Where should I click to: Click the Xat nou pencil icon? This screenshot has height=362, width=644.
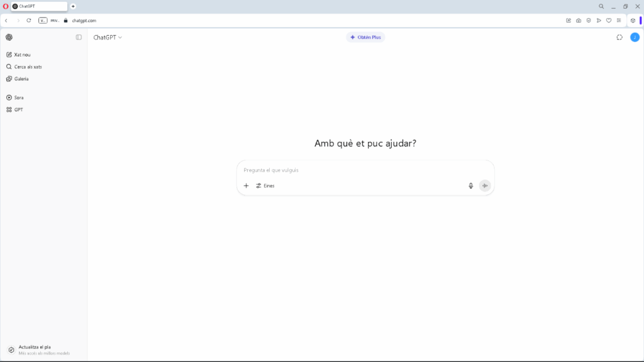(9, 55)
